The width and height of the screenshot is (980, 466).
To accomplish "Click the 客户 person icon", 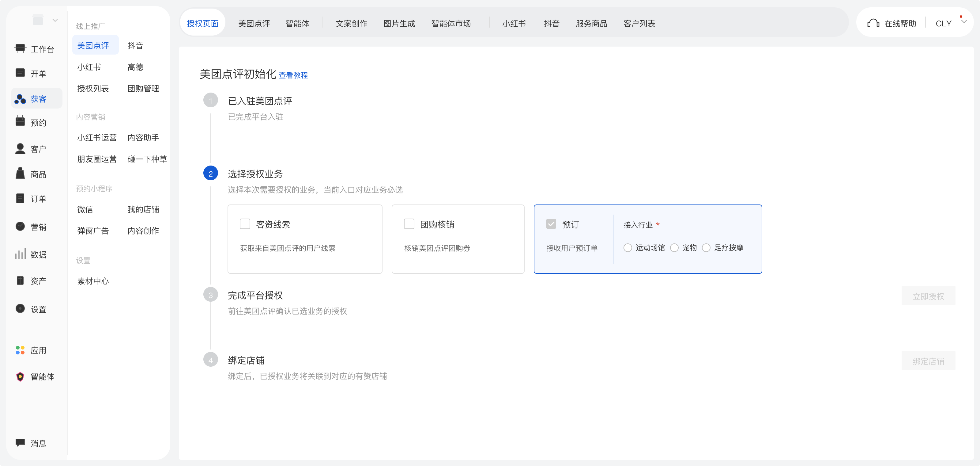I will 20,148.
